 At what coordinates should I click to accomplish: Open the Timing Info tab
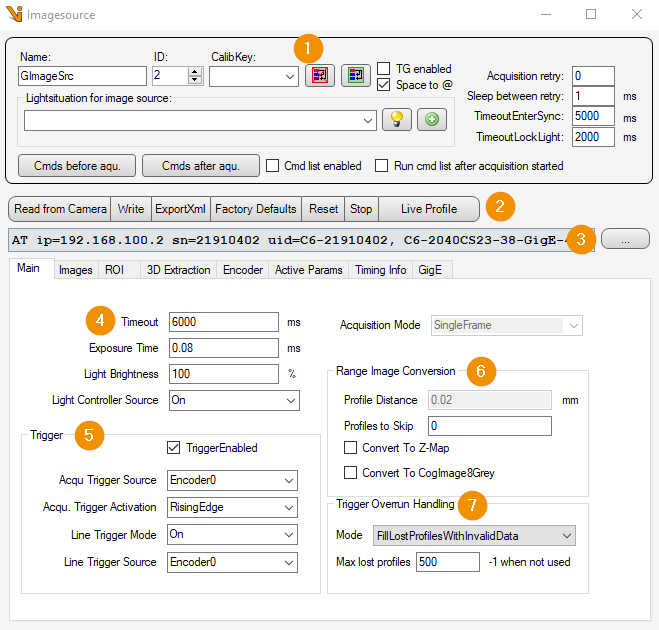coord(381,270)
